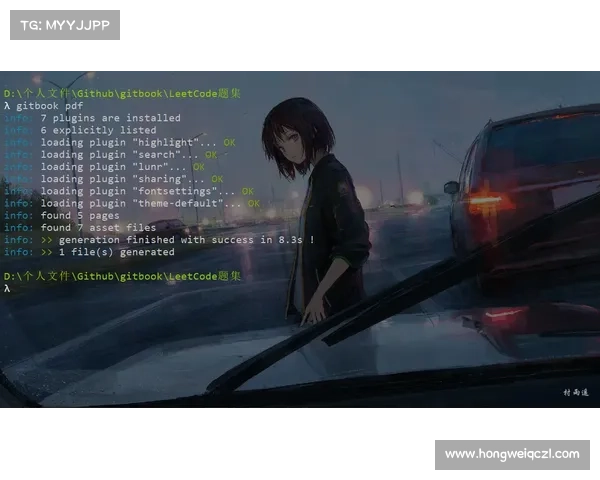Click the loading plugin "highlight" line
This screenshot has width=600, height=480.
(x=119, y=142)
